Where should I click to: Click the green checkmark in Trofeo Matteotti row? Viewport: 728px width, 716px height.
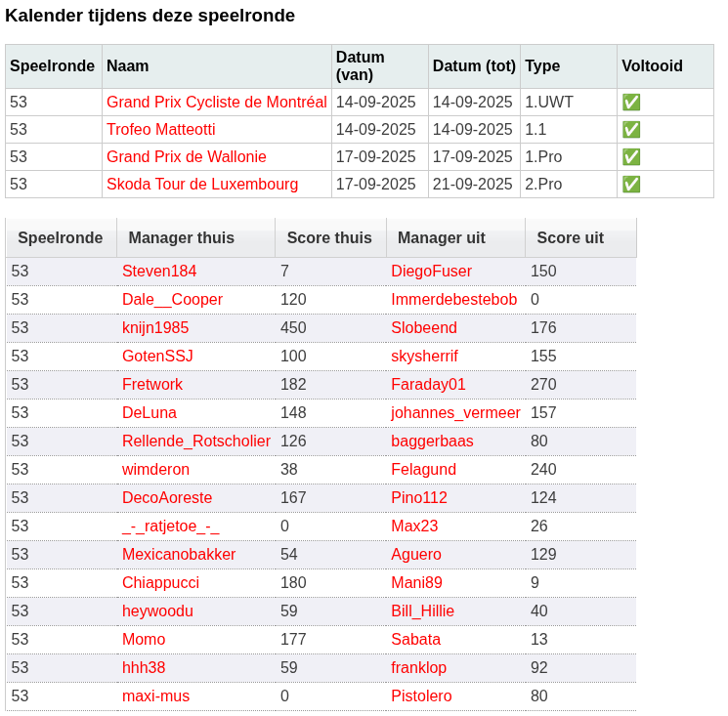pyautogui.click(x=631, y=129)
